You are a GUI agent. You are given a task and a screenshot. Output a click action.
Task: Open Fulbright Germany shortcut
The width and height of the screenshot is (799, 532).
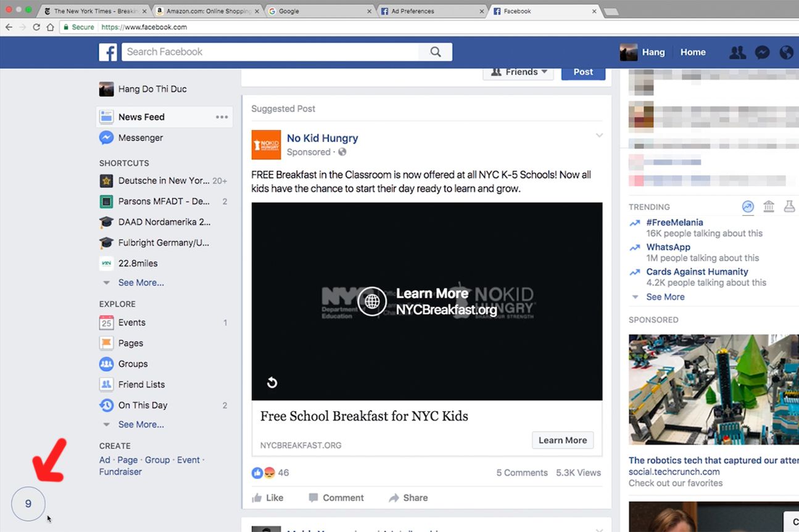point(164,243)
